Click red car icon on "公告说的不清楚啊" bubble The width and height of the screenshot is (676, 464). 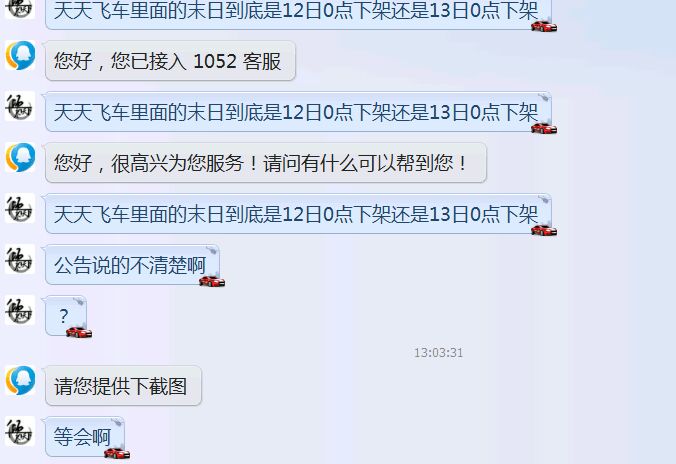click(x=212, y=281)
